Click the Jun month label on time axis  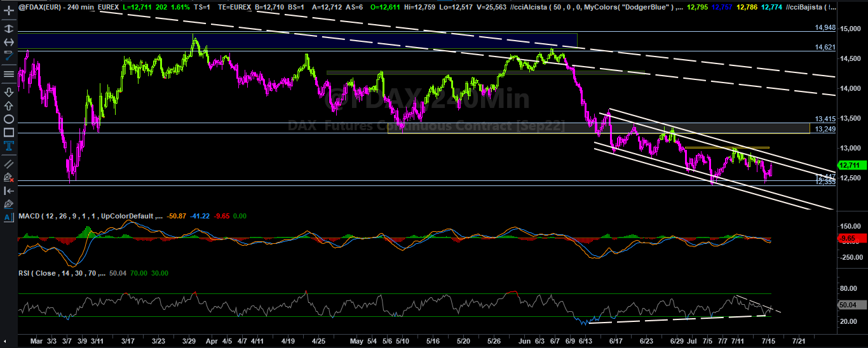click(524, 341)
